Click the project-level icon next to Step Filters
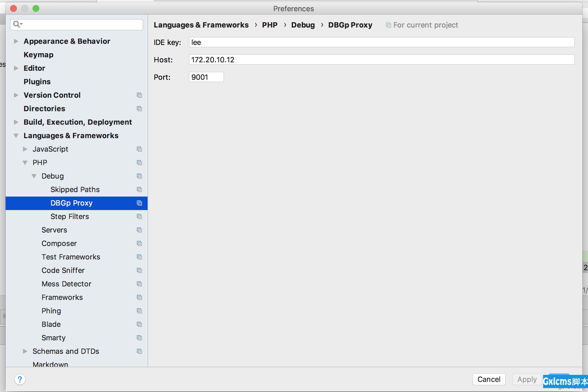 139,216
